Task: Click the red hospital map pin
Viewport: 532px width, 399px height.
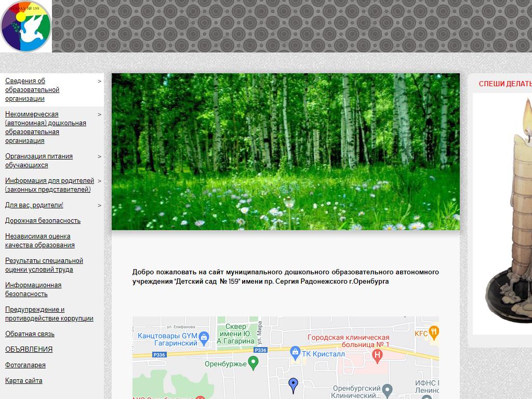Action: (x=378, y=355)
